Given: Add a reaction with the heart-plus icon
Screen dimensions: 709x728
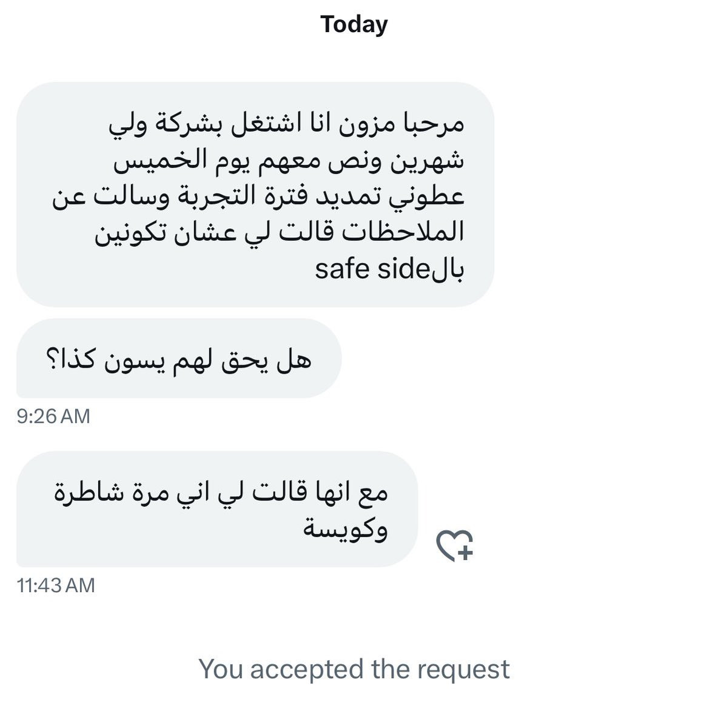Looking at the screenshot, I should (x=455, y=545).
